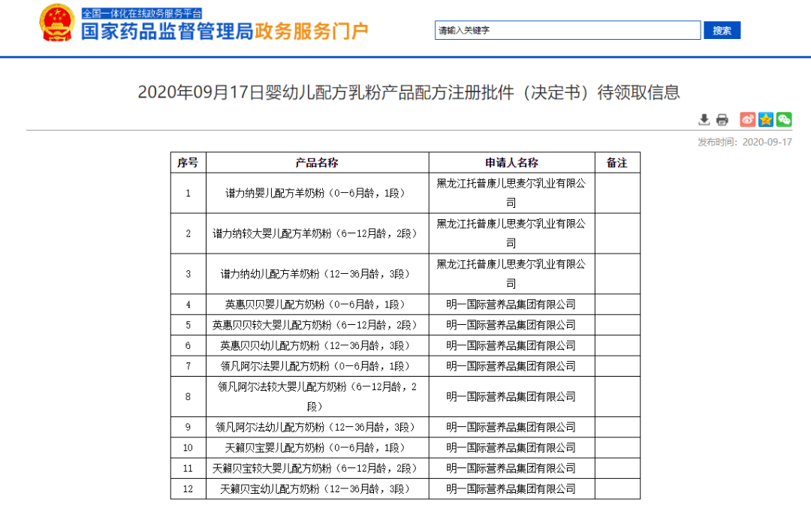Click the 搜索 search button

click(722, 31)
